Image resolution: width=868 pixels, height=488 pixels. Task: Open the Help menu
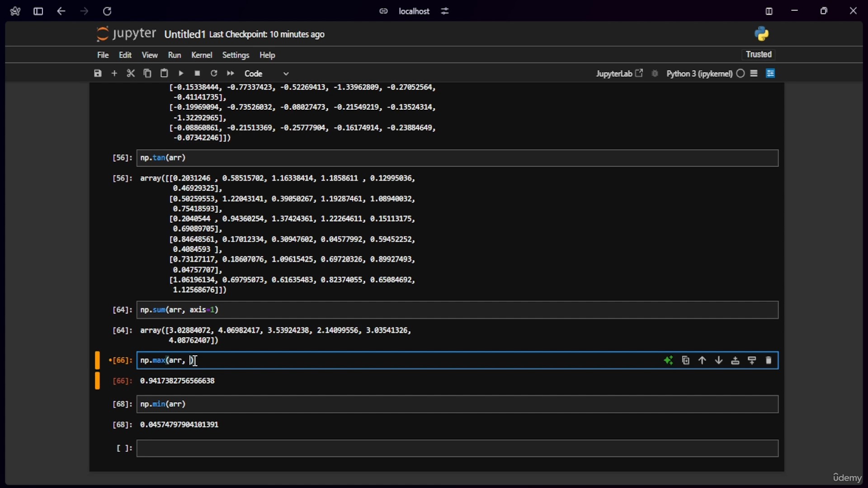268,55
